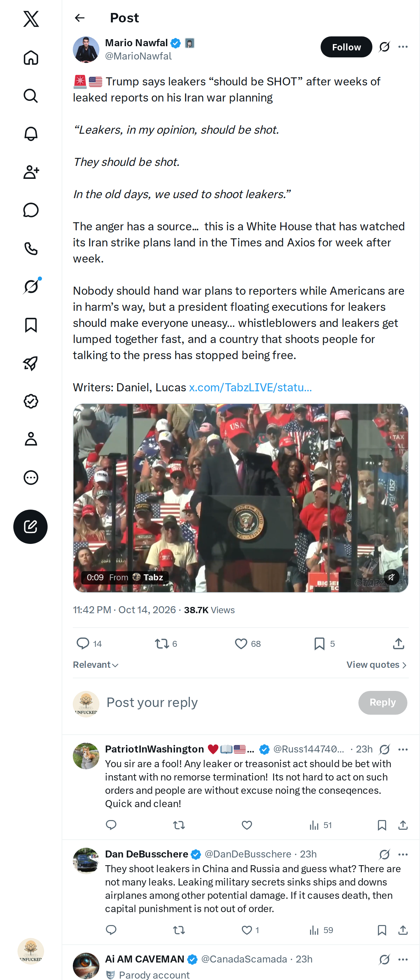Go to Bookmarks in sidebar
Screen dimensions: 420x980
coord(31,325)
